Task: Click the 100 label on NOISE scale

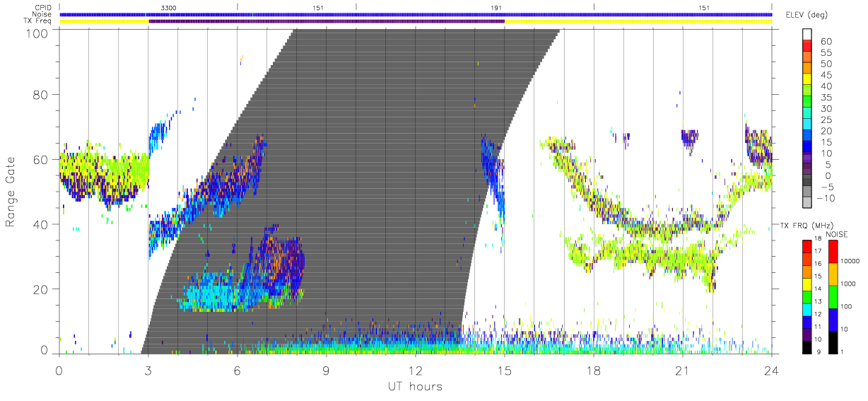Action: tap(848, 306)
